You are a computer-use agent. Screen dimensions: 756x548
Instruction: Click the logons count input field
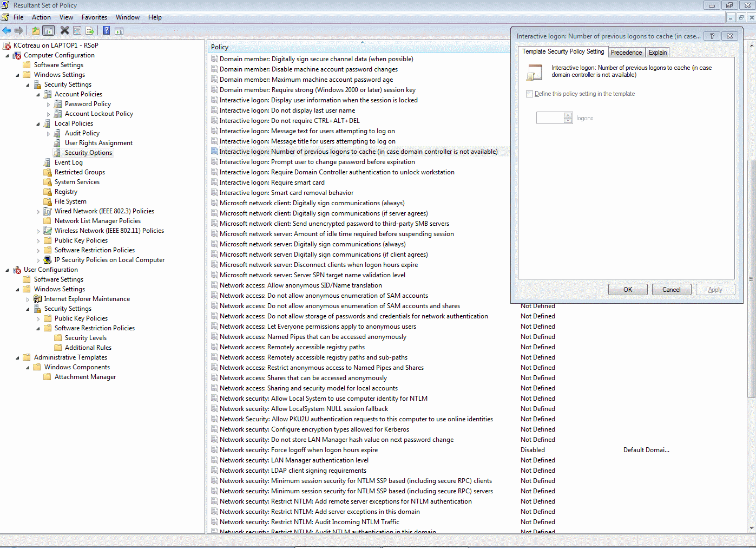coord(550,118)
